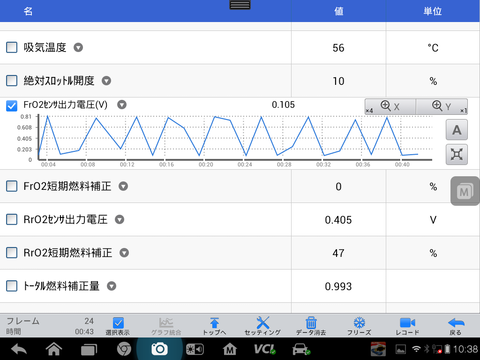This screenshot has height=360, width=480.
Task: Open dropdown arrow next to 吸気温度
Action: [x=78, y=48]
